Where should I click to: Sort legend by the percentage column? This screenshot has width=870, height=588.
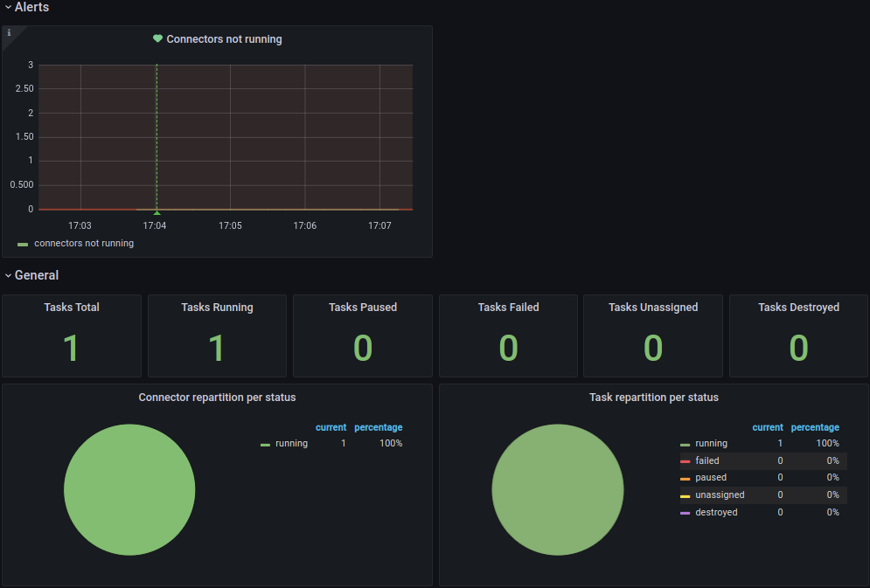tap(815, 427)
